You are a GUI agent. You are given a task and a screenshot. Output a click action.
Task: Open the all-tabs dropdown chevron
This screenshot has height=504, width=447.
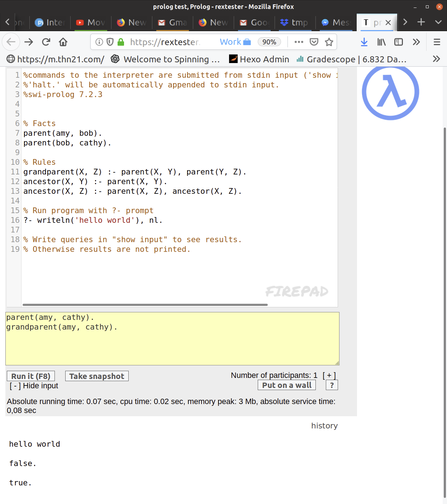click(x=438, y=22)
